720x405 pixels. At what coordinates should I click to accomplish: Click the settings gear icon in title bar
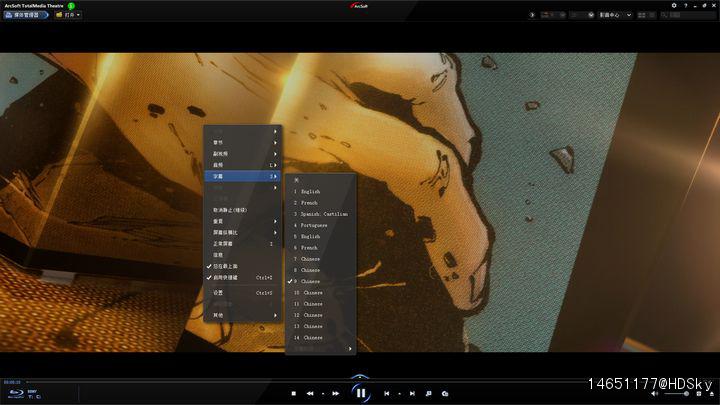pyautogui.click(x=674, y=5)
